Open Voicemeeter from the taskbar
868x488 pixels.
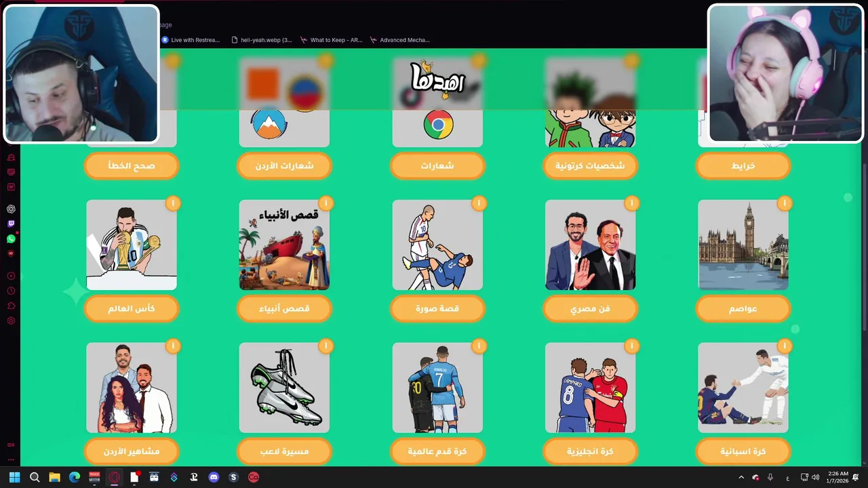94,477
